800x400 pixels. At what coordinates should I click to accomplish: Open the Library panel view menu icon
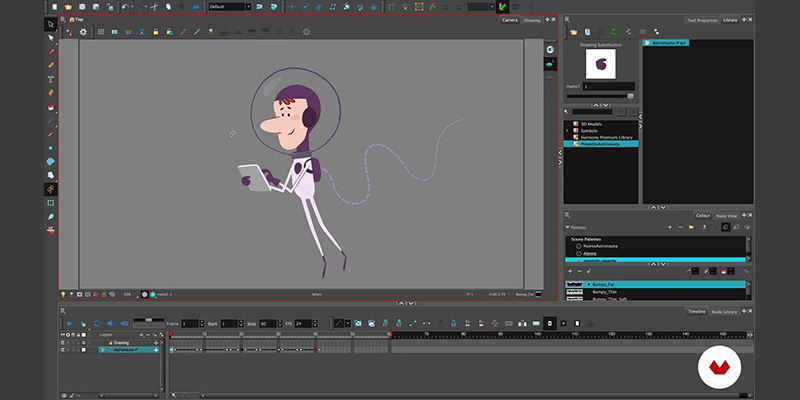[x=567, y=20]
